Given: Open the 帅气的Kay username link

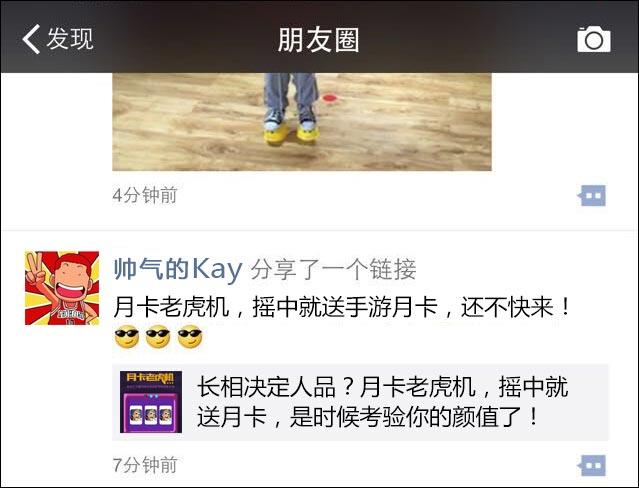Looking at the screenshot, I should pyautogui.click(x=178, y=269).
